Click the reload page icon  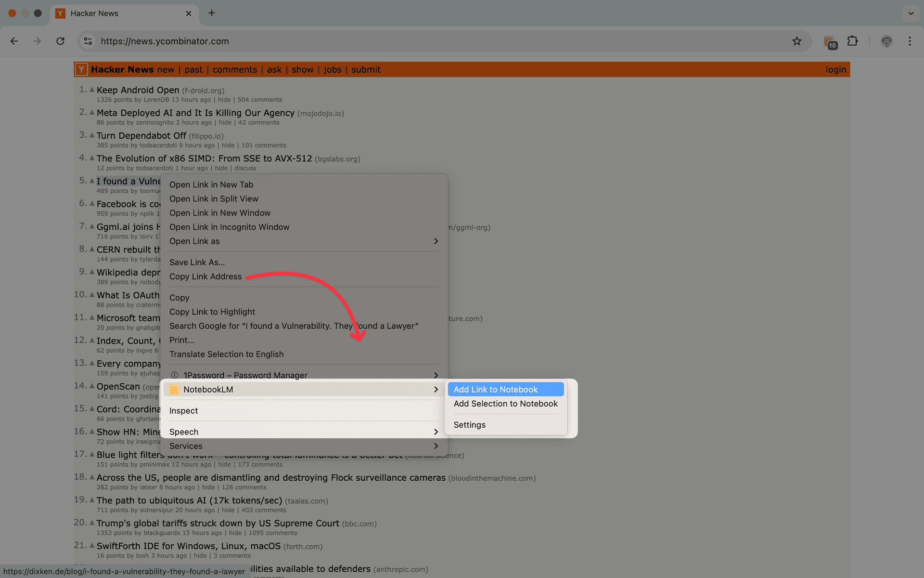point(60,41)
